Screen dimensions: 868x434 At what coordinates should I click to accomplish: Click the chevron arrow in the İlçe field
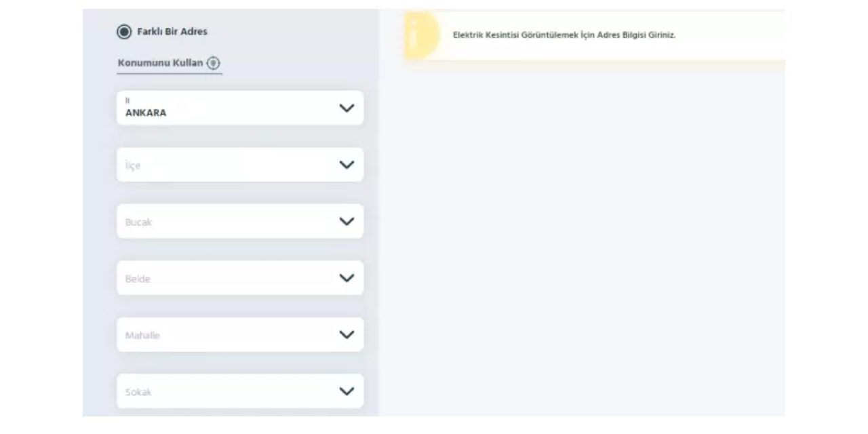(x=347, y=165)
